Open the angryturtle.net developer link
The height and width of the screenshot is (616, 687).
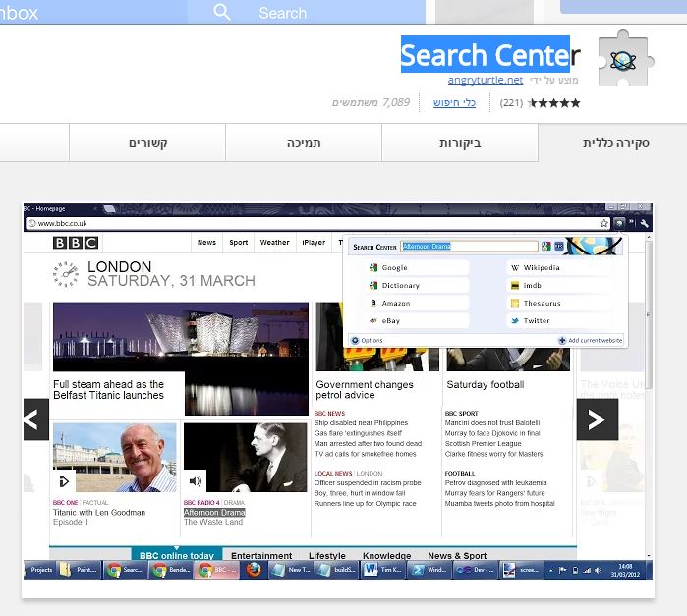[485, 80]
